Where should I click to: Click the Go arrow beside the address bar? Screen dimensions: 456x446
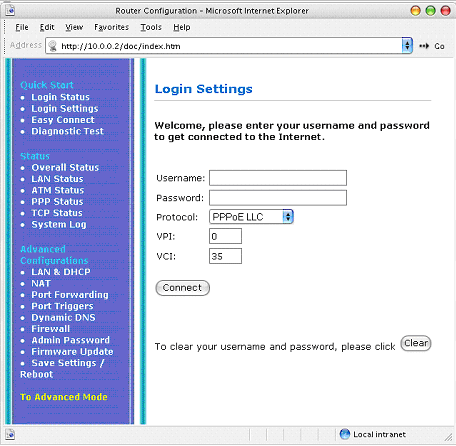424,46
